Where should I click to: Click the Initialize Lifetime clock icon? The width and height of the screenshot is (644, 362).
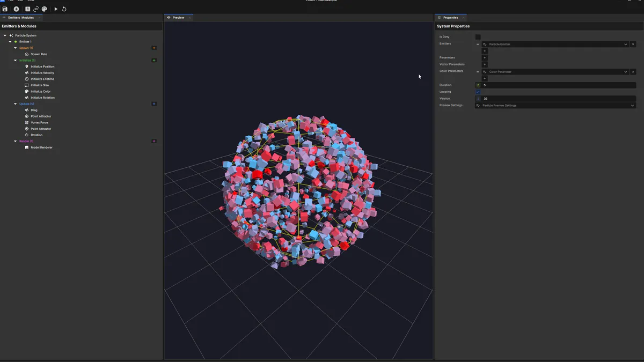27,79
